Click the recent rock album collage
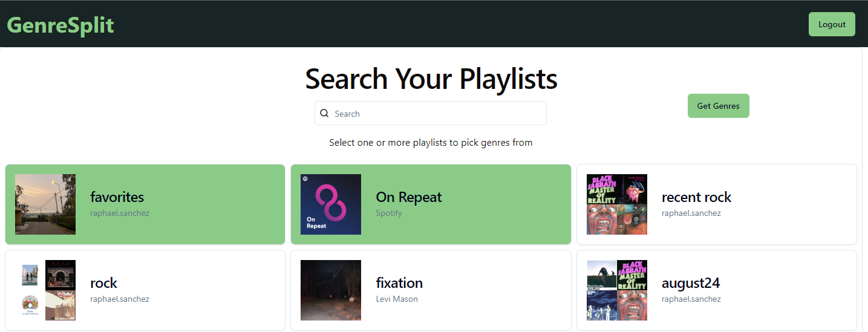868x332 pixels. [617, 204]
